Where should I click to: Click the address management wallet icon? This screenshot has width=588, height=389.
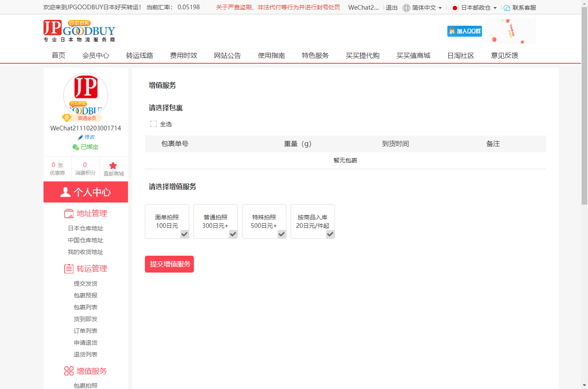69,213
